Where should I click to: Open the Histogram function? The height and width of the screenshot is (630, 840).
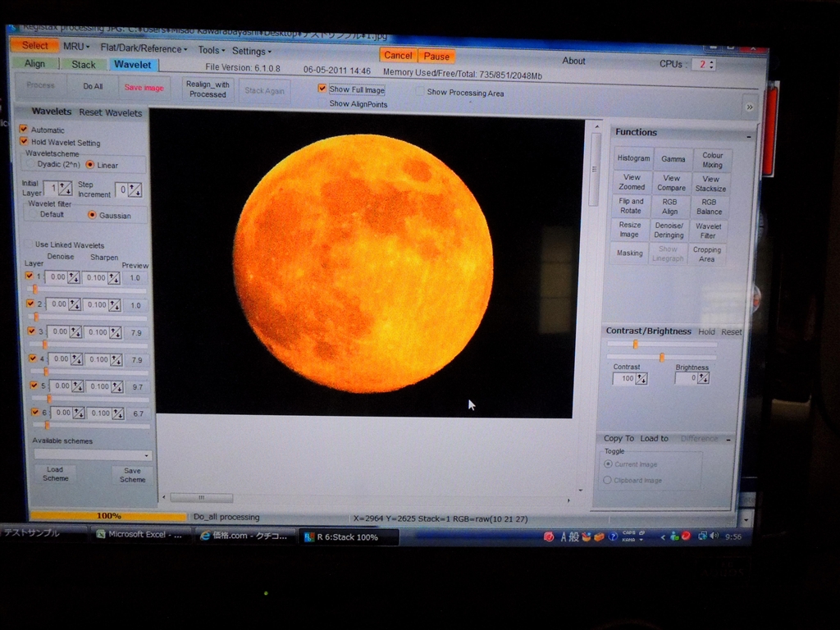click(x=633, y=158)
